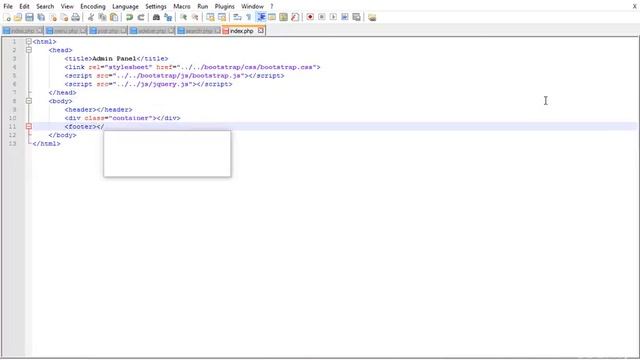Screen dimensions: 640x360
Task: Toggle synchronize horizontal scrolling icon
Action: [222, 17]
